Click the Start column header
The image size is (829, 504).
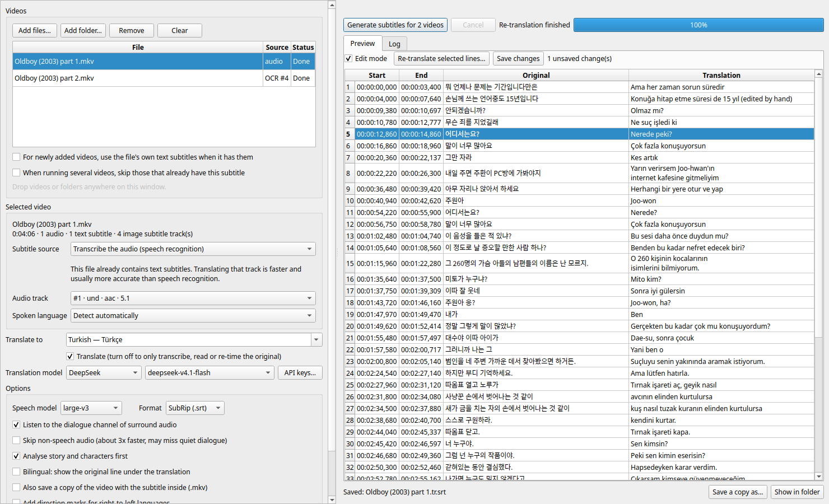377,76
